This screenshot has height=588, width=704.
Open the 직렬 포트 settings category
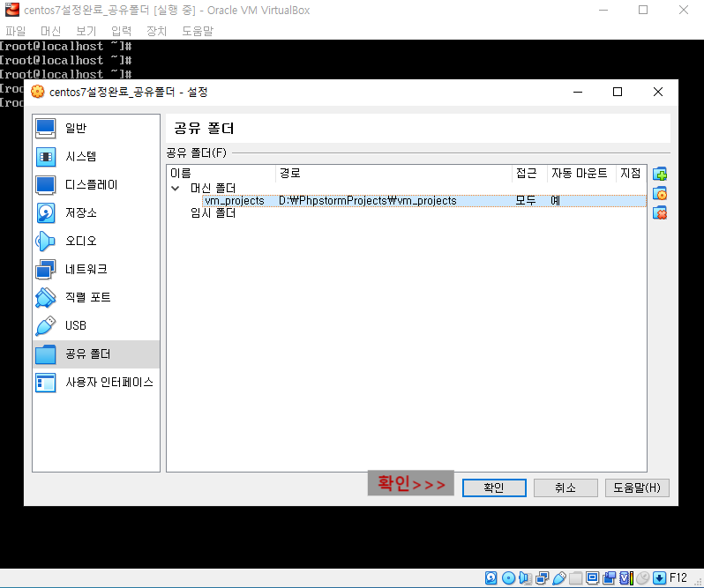[x=95, y=298]
